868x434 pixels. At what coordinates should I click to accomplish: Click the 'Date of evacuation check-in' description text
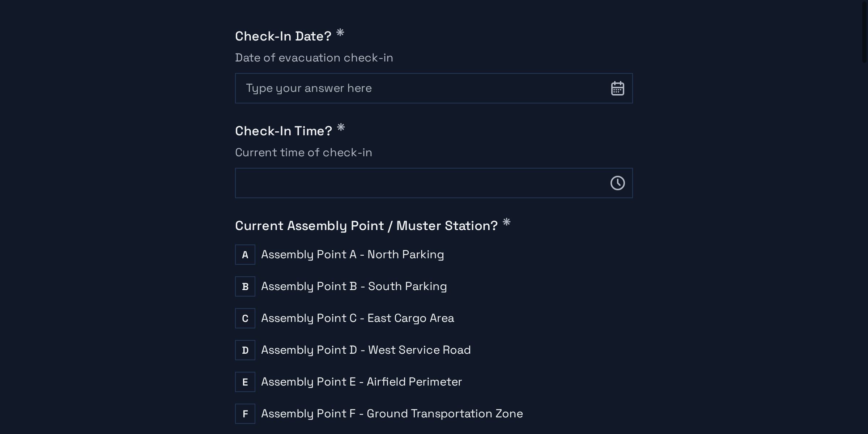tap(314, 57)
